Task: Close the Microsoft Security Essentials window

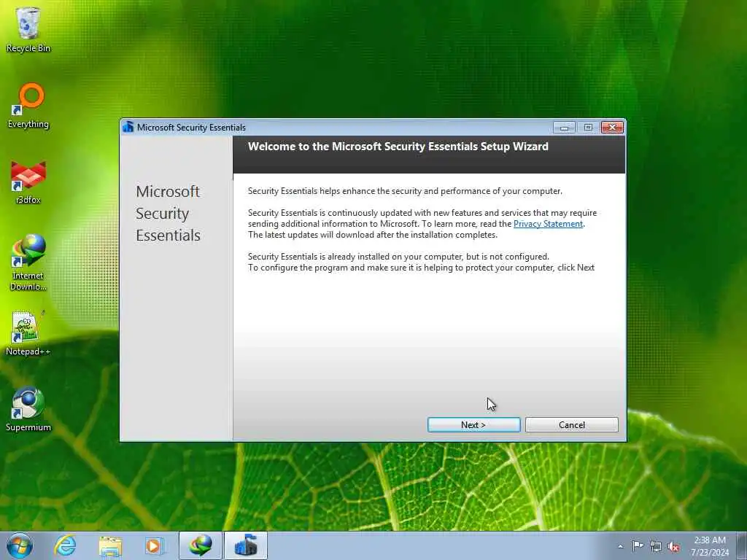Action: [x=612, y=127]
